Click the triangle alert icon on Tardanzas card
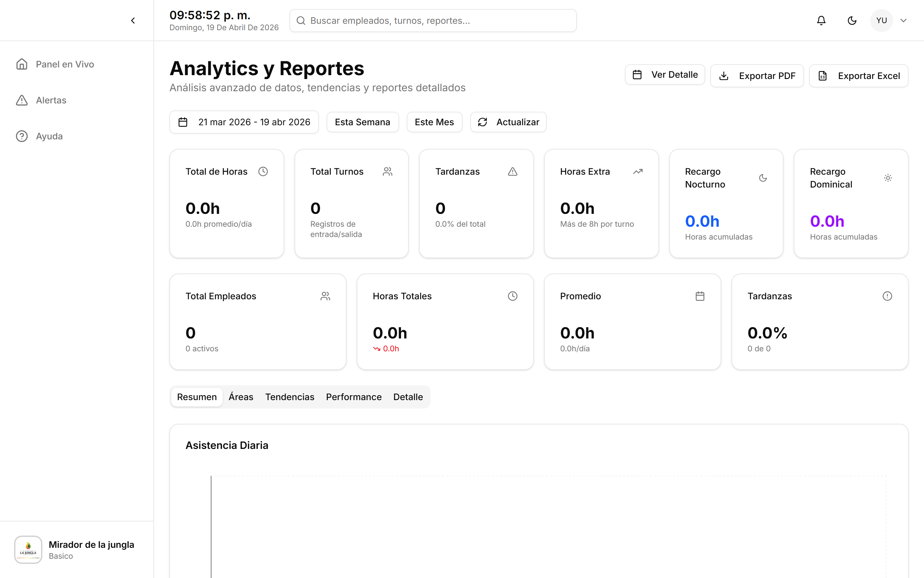Viewport: 924px width, 578px height. 513,172
